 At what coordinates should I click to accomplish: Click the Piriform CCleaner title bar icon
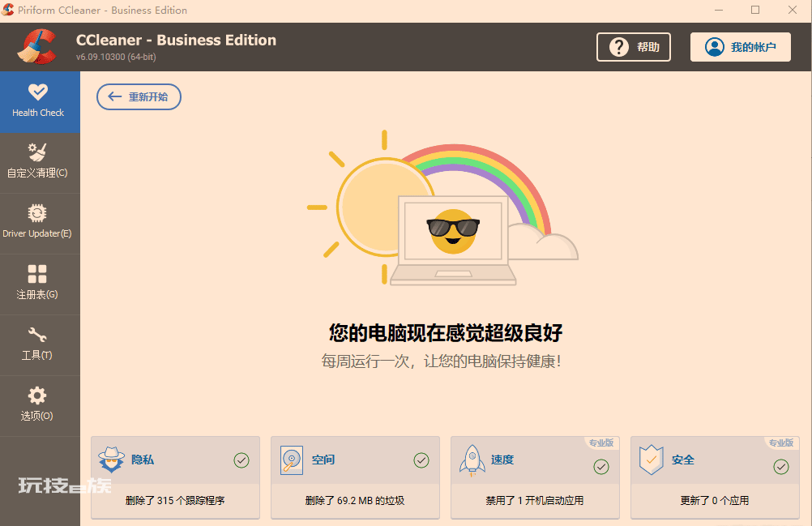[8, 10]
